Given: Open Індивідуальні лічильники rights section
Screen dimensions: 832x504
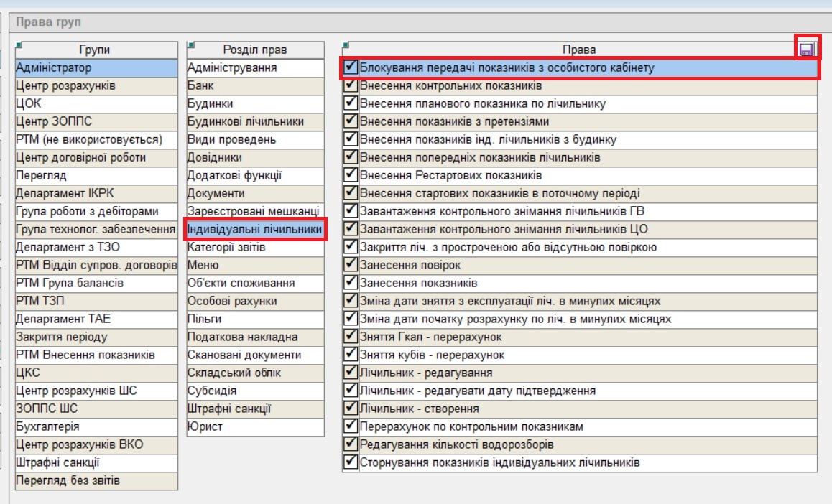Looking at the screenshot, I should (255, 230).
